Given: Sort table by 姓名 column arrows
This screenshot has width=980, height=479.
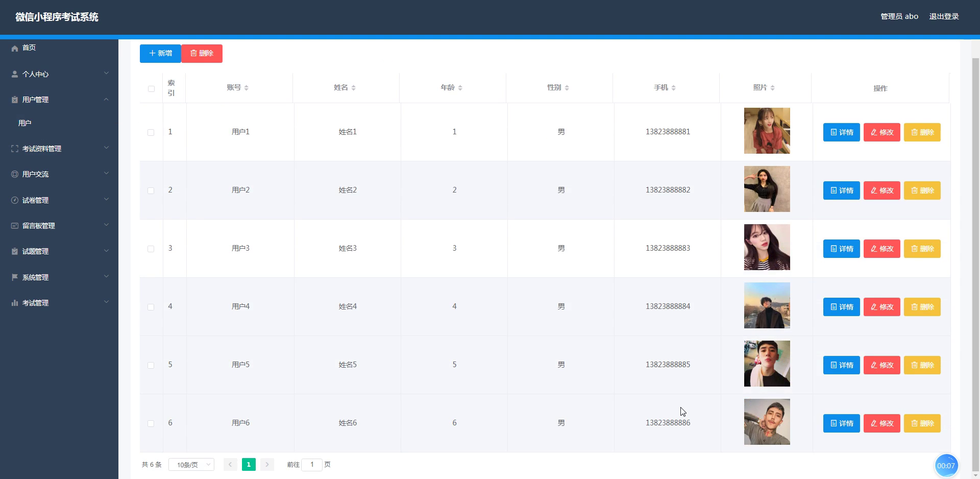Looking at the screenshot, I should 353,88.
